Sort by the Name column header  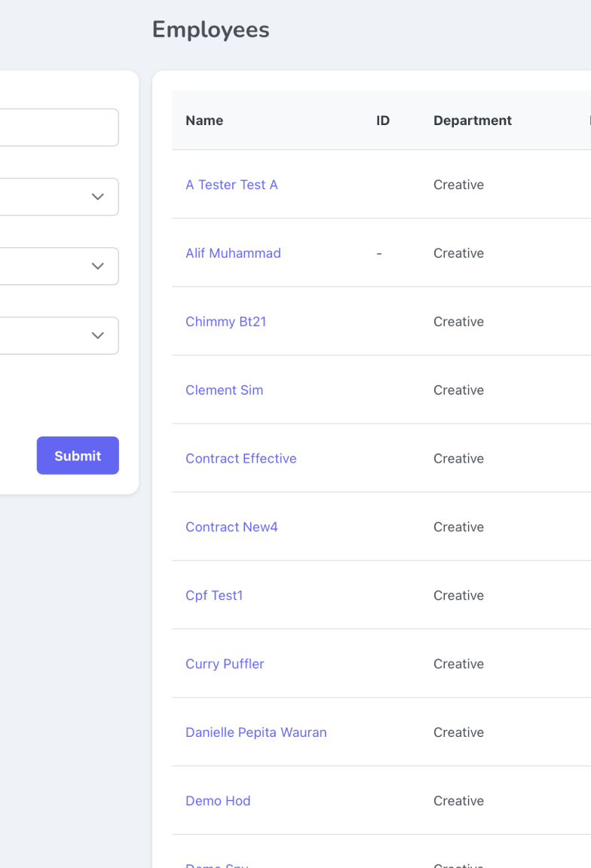(x=204, y=121)
